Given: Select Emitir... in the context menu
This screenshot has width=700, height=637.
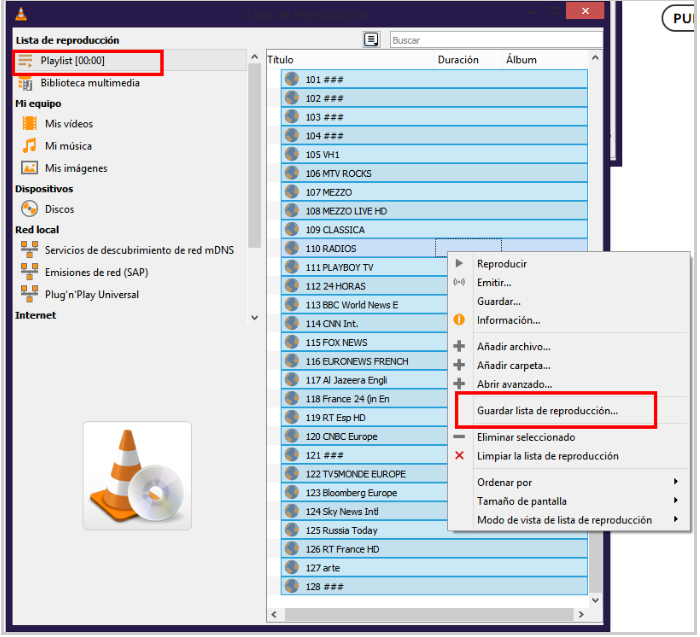Looking at the screenshot, I should [x=569, y=282].
